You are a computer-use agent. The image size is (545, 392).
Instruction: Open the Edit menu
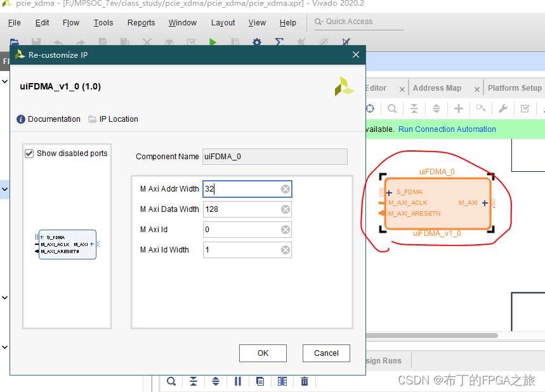42,23
